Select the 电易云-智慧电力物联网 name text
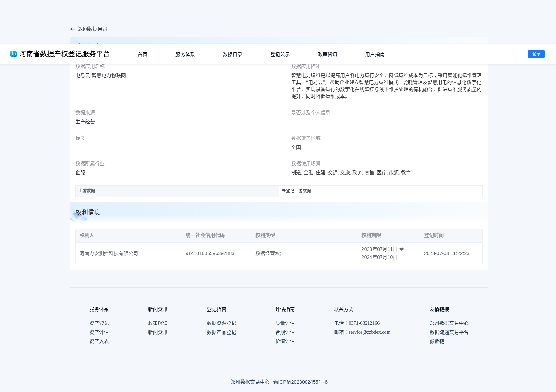 [101, 75]
